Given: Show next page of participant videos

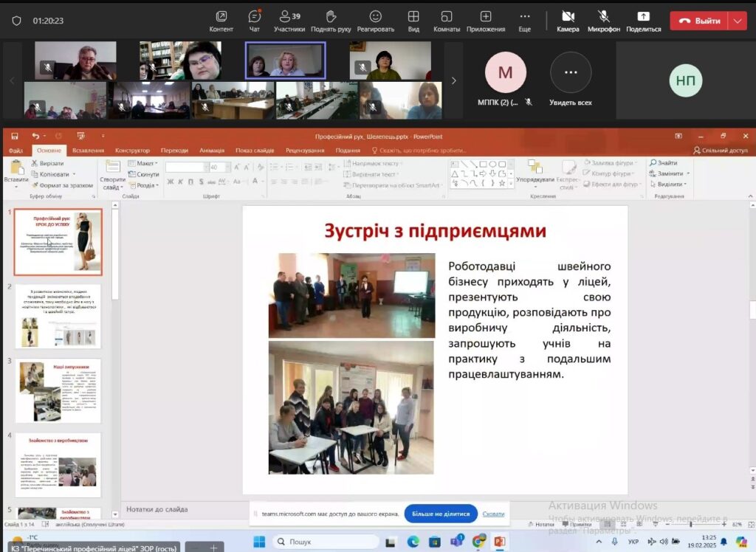Looking at the screenshot, I should [x=453, y=80].
